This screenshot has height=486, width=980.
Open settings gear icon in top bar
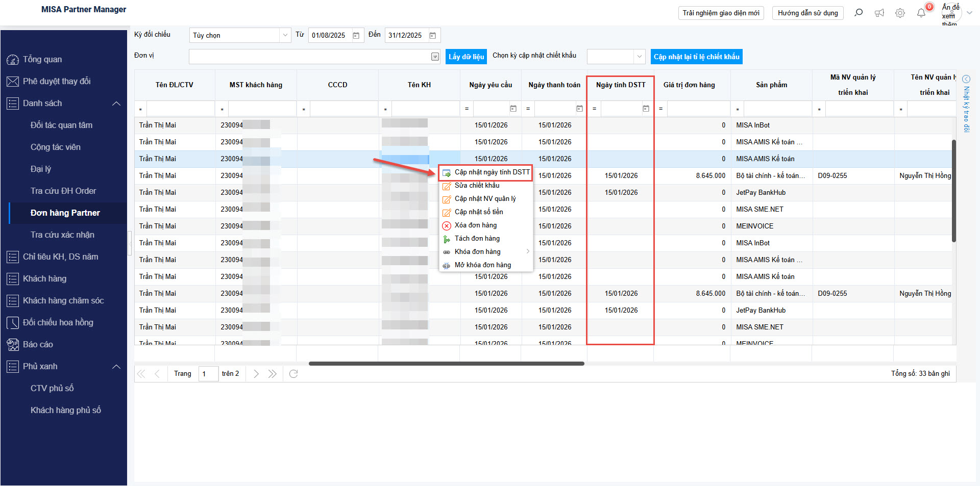pos(900,13)
